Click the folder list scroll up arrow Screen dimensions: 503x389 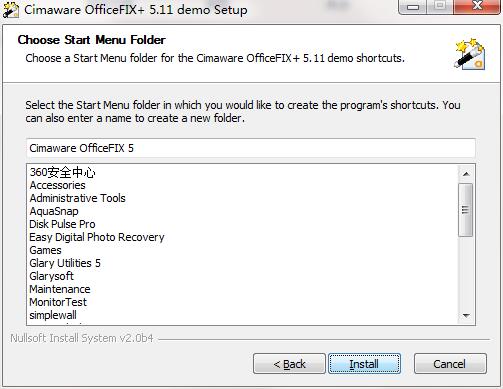click(466, 174)
